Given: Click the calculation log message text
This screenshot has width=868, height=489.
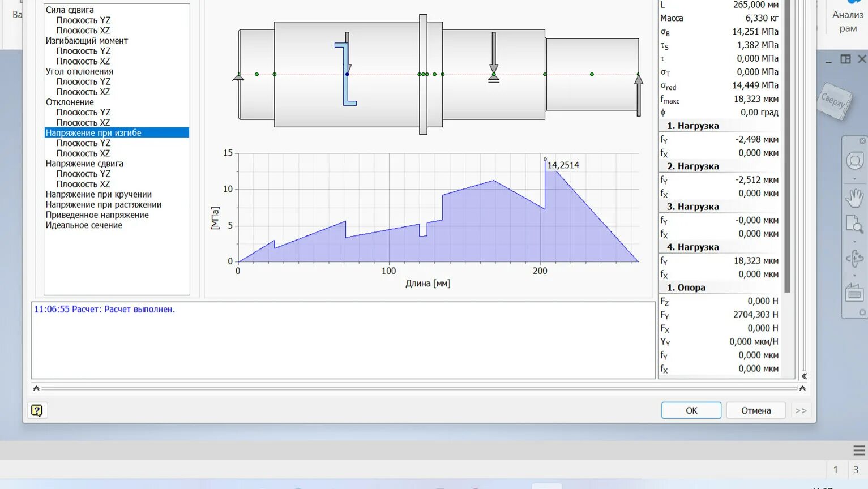Looking at the screenshot, I should click(x=104, y=309).
